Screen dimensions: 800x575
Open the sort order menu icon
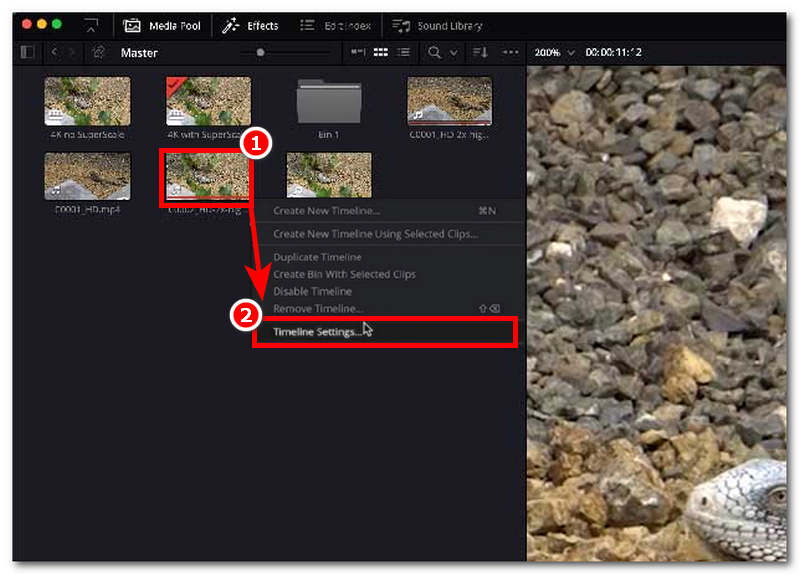click(480, 52)
